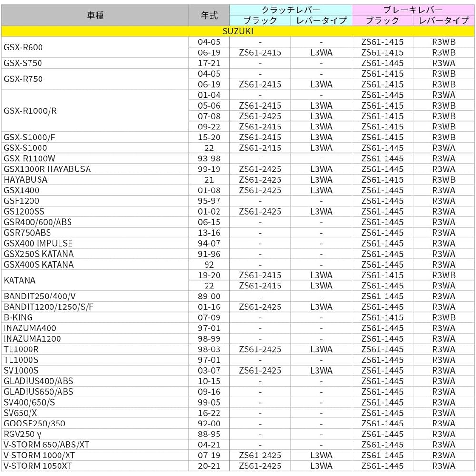Screen dimensions: 476x476
Task: Click clutch ZS61-2425 in TL1000R row
Action: pos(260,349)
